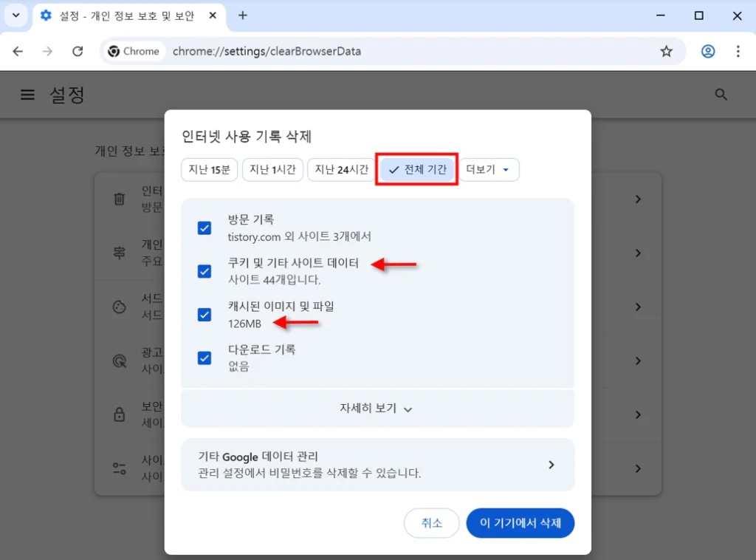Screen dimensions: 756x560
Task: Open the Chrome settings hamburger menu
Action: point(27,95)
